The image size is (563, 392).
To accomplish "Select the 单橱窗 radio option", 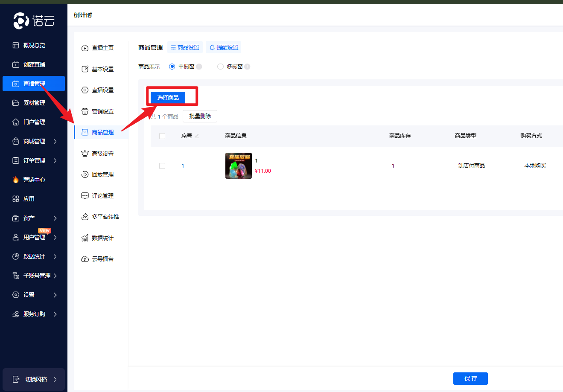I will [x=172, y=67].
